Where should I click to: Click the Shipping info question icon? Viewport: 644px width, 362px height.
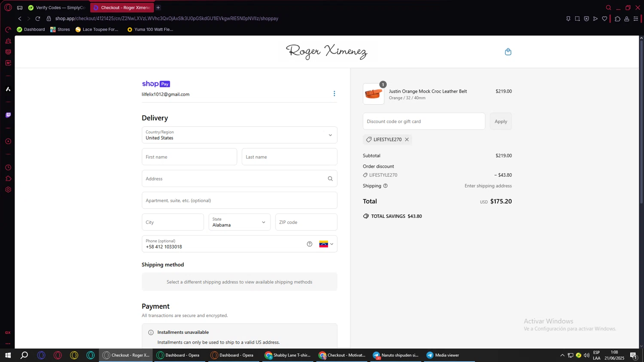pyautogui.click(x=385, y=186)
